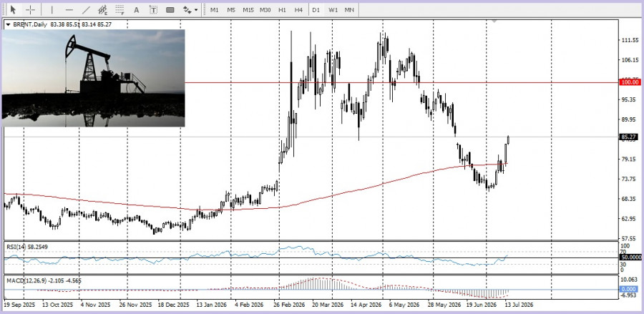The height and width of the screenshot is (314, 644).
Task: Select the arrow cursor tool
Action: pyautogui.click(x=13, y=10)
